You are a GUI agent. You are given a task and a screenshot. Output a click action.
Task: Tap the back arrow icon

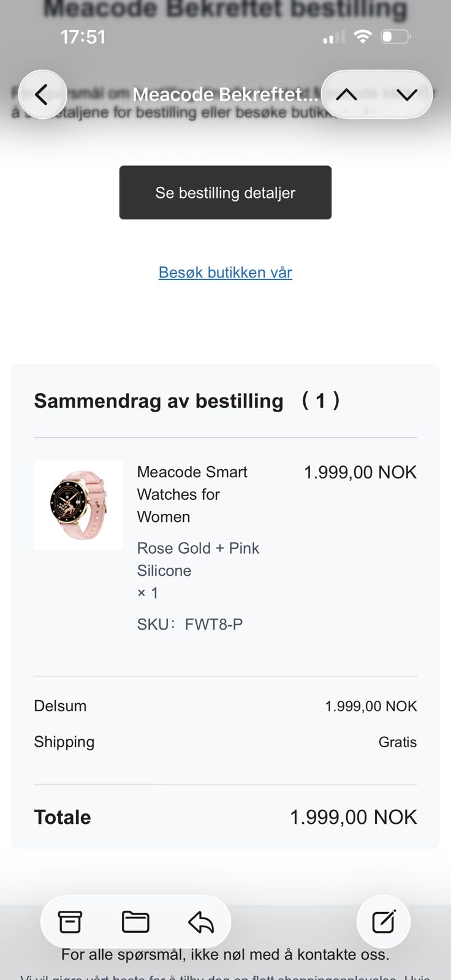42,94
